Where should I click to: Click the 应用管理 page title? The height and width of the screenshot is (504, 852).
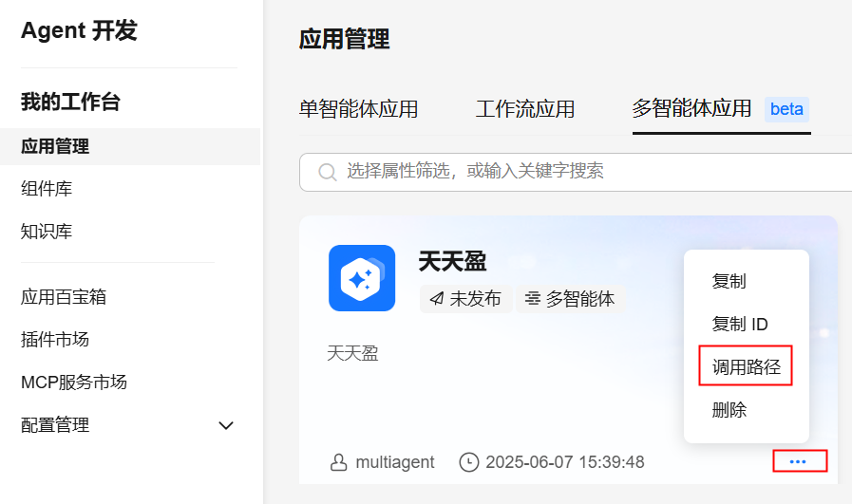[344, 40]
